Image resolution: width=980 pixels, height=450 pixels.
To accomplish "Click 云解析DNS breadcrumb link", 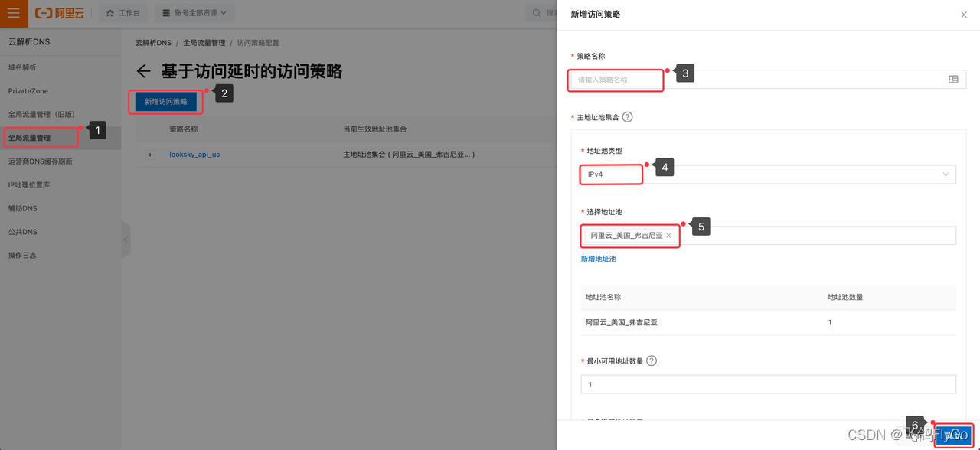I will 153,43.
